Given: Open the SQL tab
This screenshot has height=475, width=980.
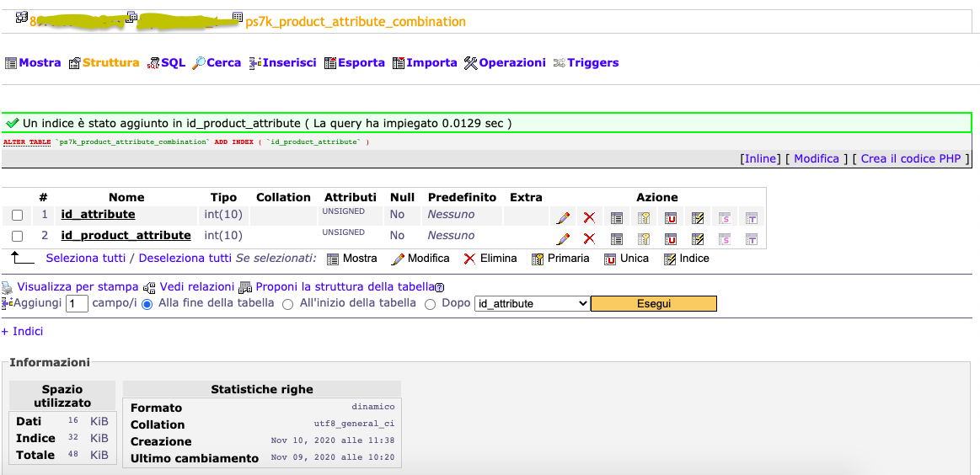Looking at the screenshot, I should pyautogui.click(x=166, y=62).
